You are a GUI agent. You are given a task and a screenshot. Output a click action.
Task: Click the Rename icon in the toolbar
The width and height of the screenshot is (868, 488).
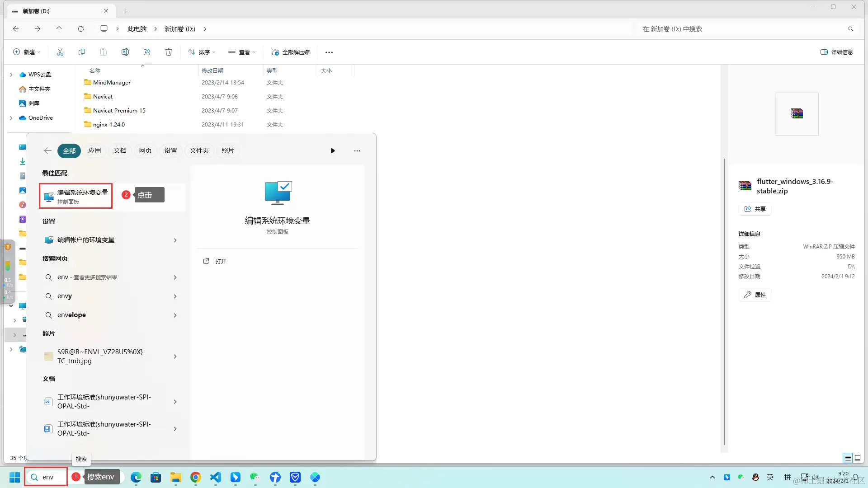(x=125, y=52)
